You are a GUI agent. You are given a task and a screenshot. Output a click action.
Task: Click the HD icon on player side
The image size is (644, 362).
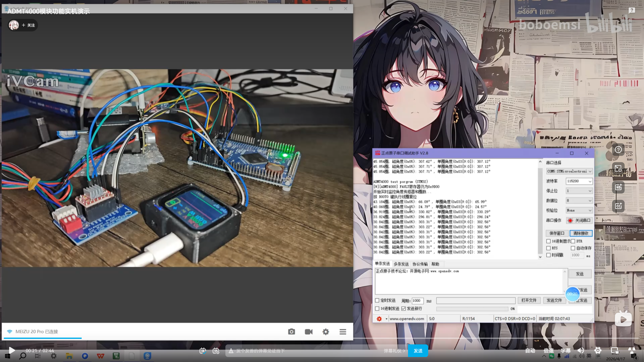(x=618, y=187)
